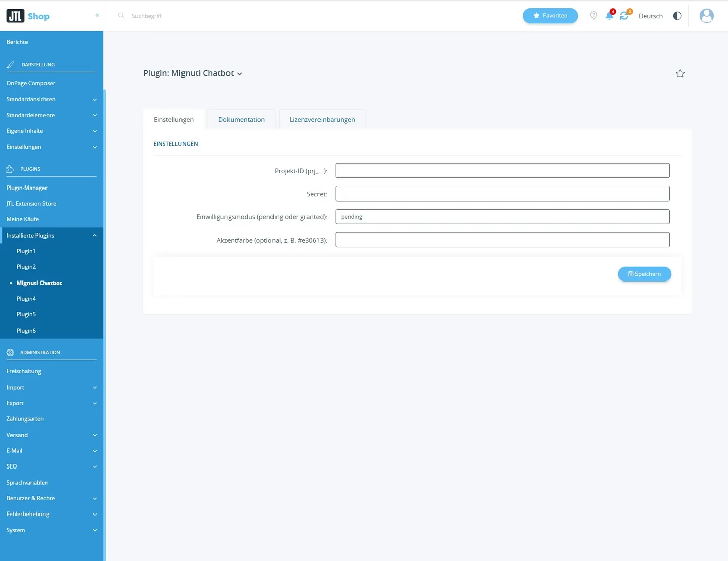The width and height of the screenshot is (728, 561).
Task: Mark page as favorite with star outline
Action: coord(680,74)
